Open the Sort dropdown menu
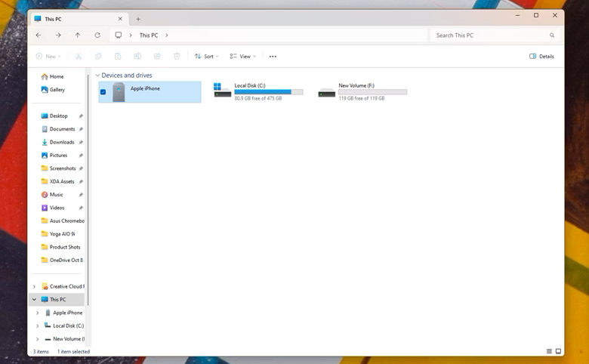 (x=206, y=57)
